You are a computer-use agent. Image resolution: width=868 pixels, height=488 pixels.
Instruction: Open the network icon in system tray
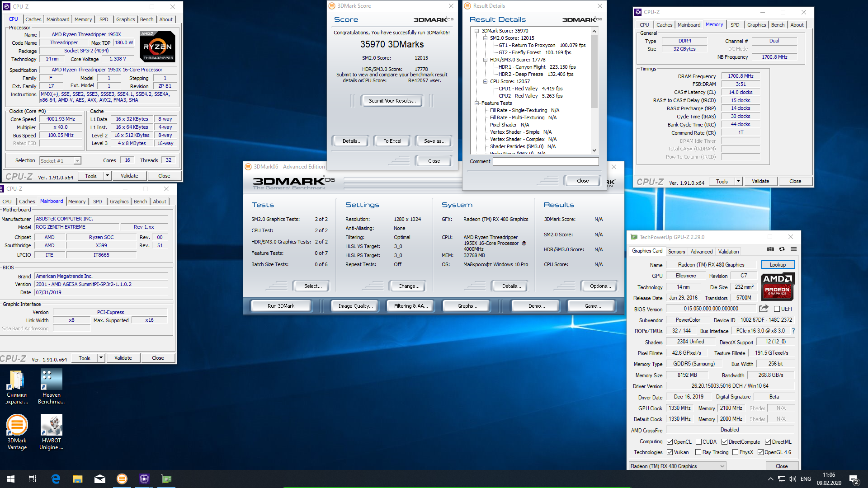(781, 479)
